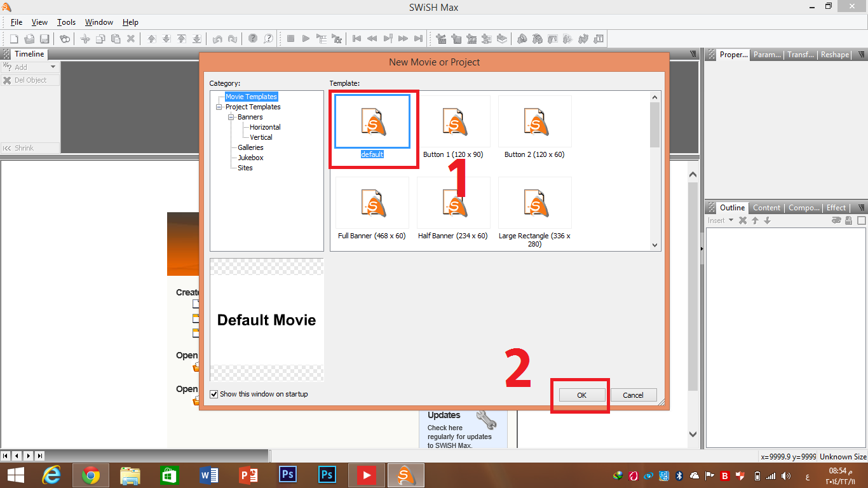The width and height of the screenshot is (868, 488).
Task: Switch to the Effect tab
Action: (836, 208)
